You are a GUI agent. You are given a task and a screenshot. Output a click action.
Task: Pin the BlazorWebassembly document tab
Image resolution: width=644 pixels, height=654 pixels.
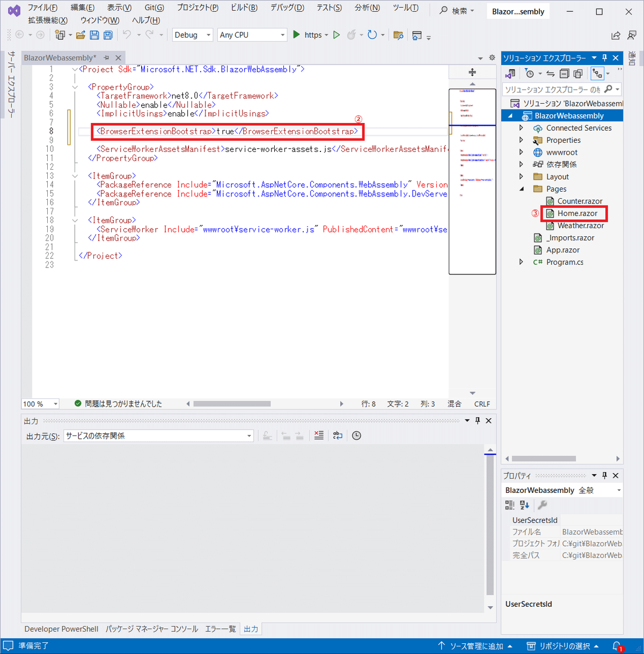click(106, 57)
